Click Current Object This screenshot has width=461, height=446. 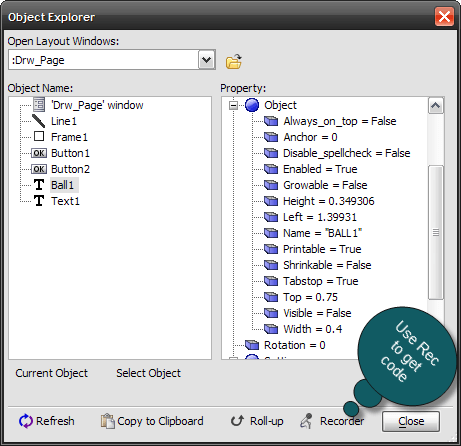(x=52, y=373)
